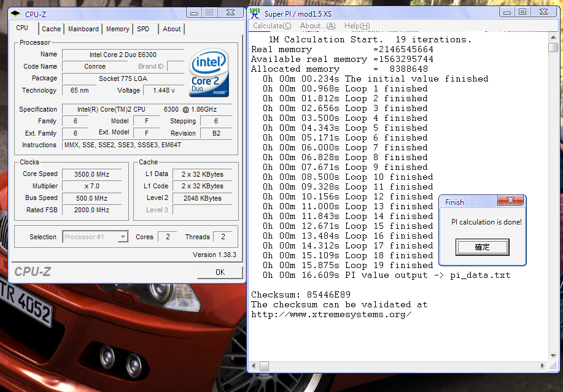563x392 pixels.
Task: Go to the About tab
Action: [172, 29]
